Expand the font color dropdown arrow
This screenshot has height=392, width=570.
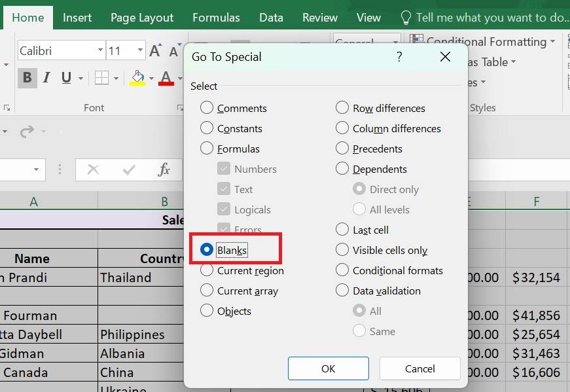point(179,79)
